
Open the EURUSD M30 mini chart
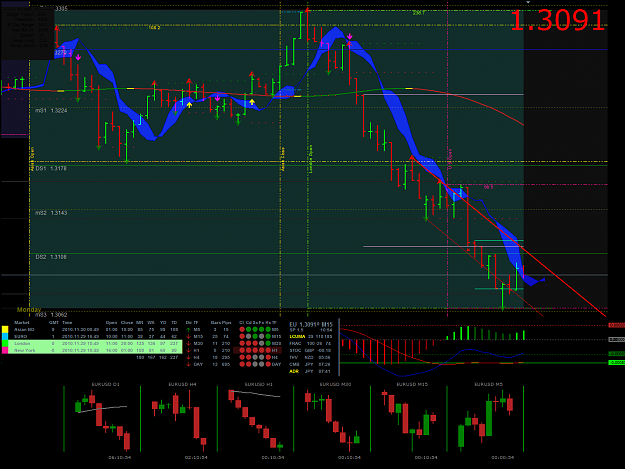click(x=332, y=418)
